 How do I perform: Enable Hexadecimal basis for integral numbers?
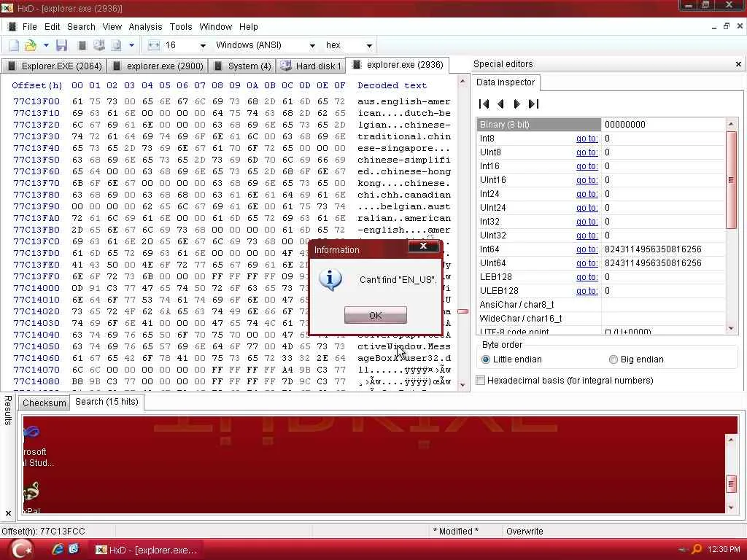(x=565, y=381)
